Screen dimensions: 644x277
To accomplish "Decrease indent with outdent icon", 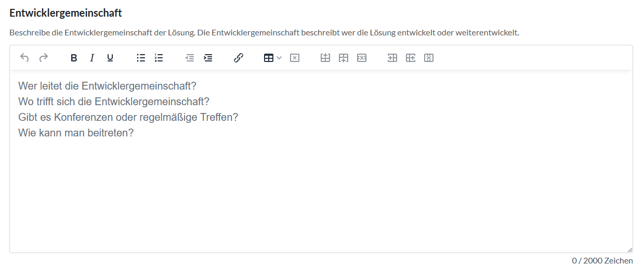I will click(190, 58).
